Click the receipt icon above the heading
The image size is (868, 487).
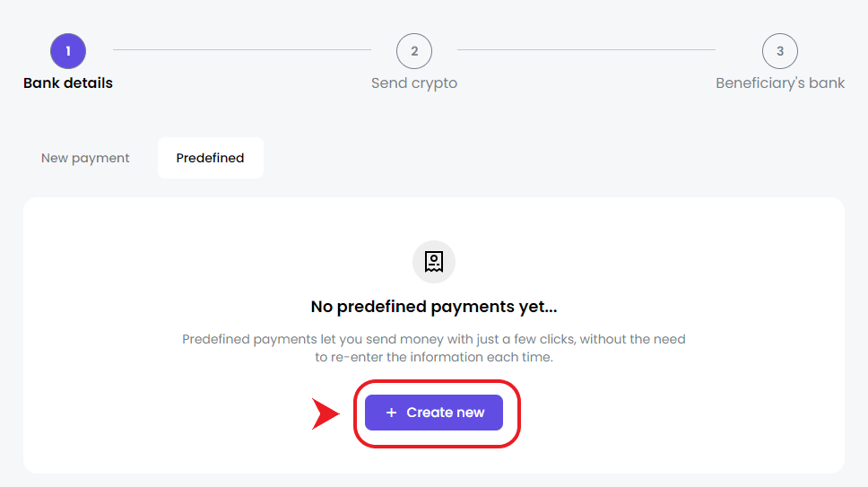[x=434, y=262]
